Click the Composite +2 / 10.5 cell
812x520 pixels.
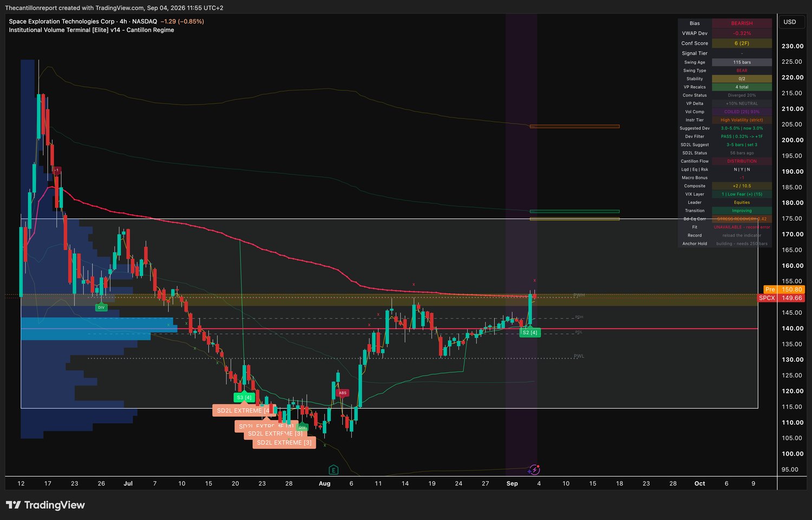tap(742, 186)
